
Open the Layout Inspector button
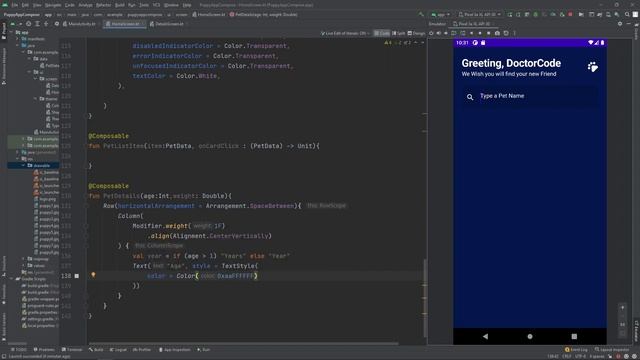[x=612, y=349]
